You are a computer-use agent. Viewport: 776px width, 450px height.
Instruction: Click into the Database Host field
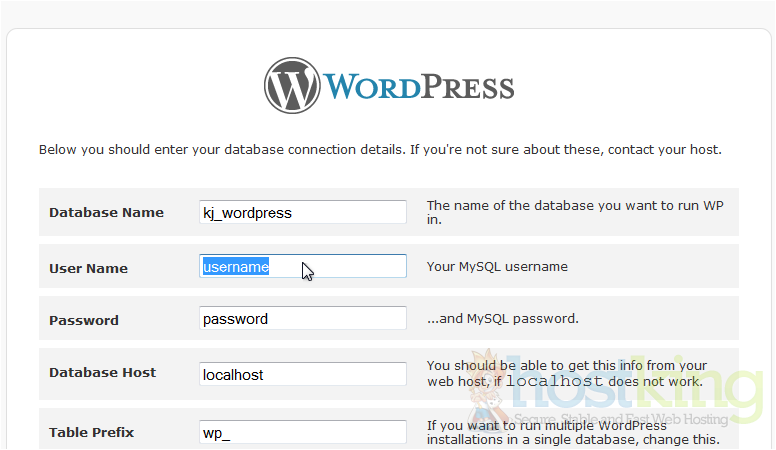(303, 374)
